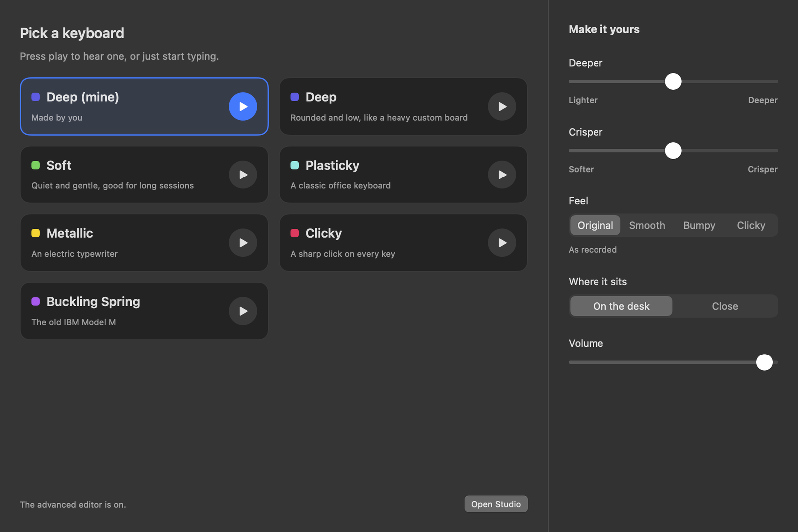
Task: Click the teal square next to Plasticky
Action: [295, 165]
